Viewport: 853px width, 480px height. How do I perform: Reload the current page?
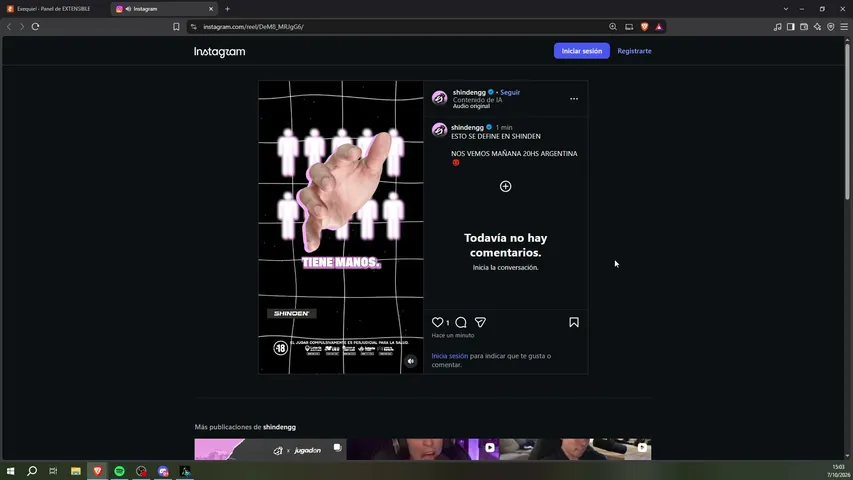coord(35,26)
